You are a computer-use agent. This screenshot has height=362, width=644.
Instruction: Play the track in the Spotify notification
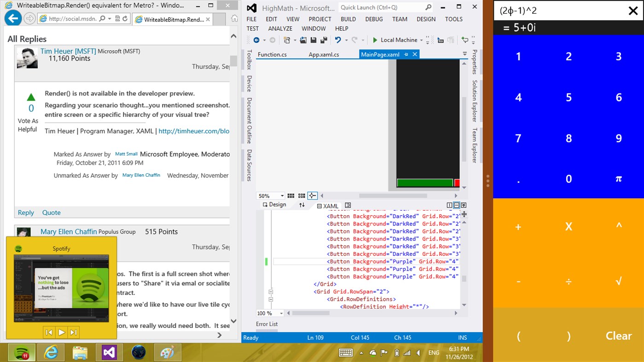(62, 332)
